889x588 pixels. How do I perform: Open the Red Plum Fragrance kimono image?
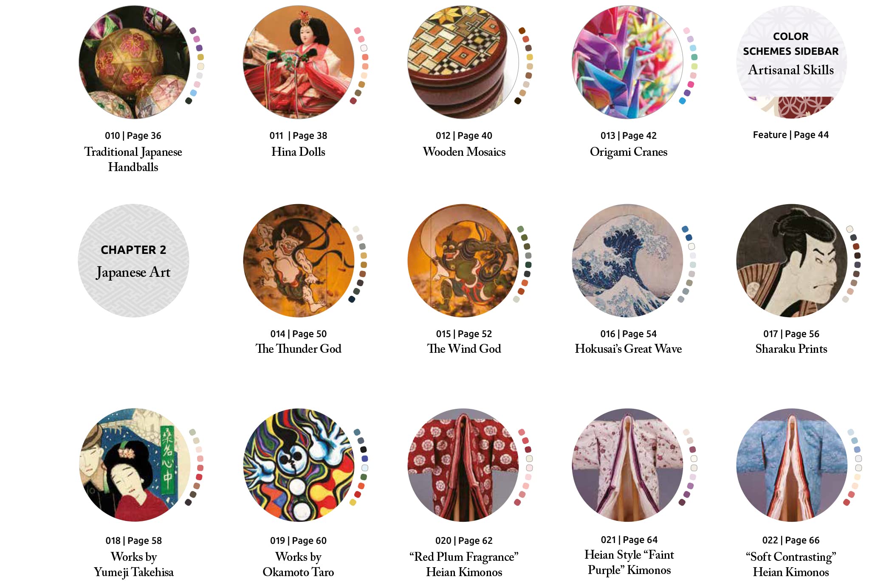pyautogui.click(x=463, y=465)
